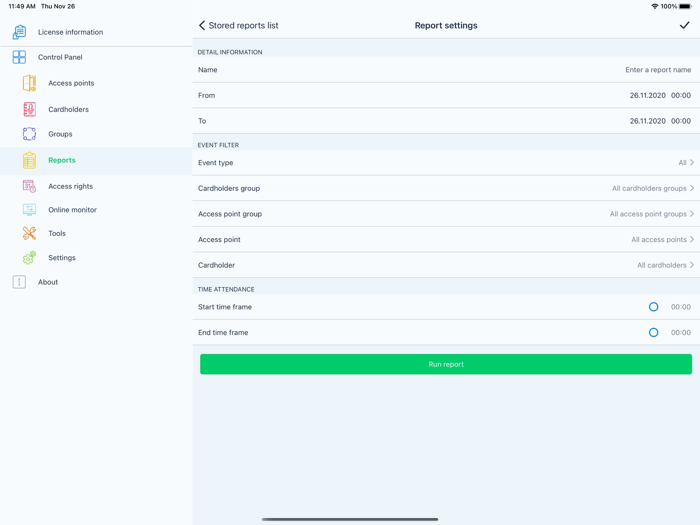Click the Start time frame label
Image resolution: width=700 pixels, height=525 pixels.
click(225, 307)
